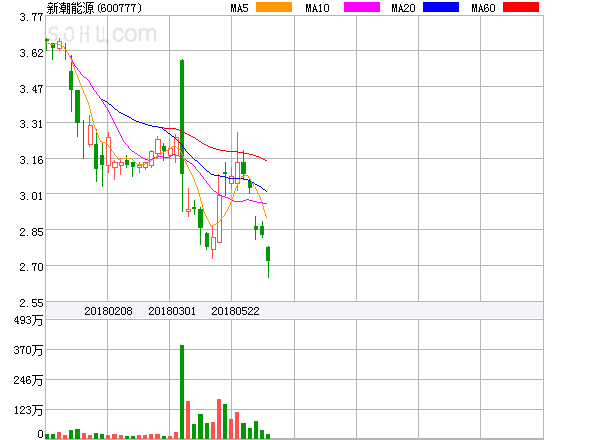Click the 3.16 price axis label
This screenshot has height=440, width=600.
(31, 160)
